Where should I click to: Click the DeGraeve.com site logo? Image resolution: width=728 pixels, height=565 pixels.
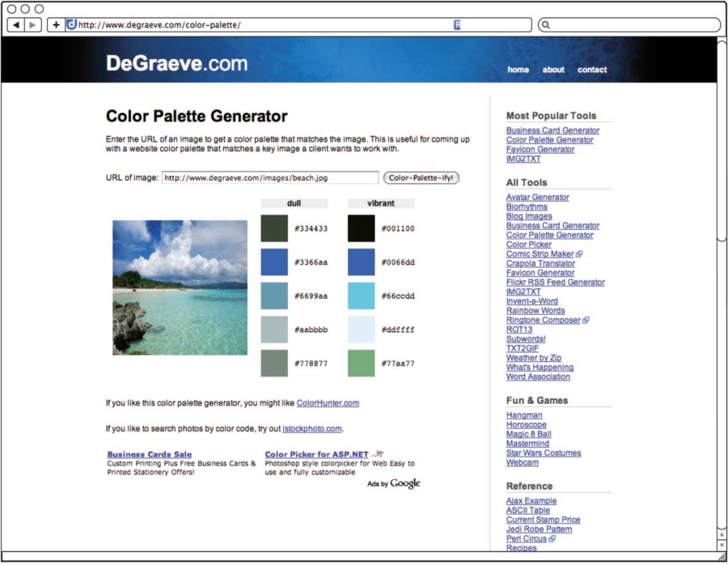(177, 64)
